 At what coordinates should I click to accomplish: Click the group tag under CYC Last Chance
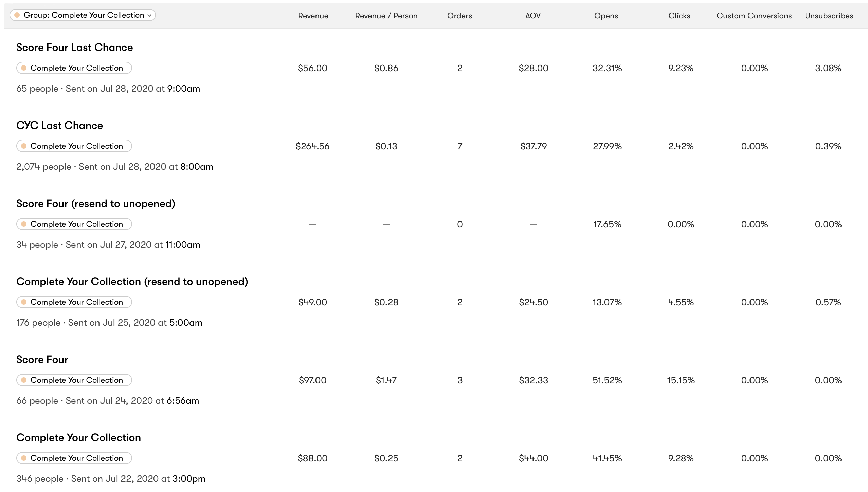coord(74,146)
